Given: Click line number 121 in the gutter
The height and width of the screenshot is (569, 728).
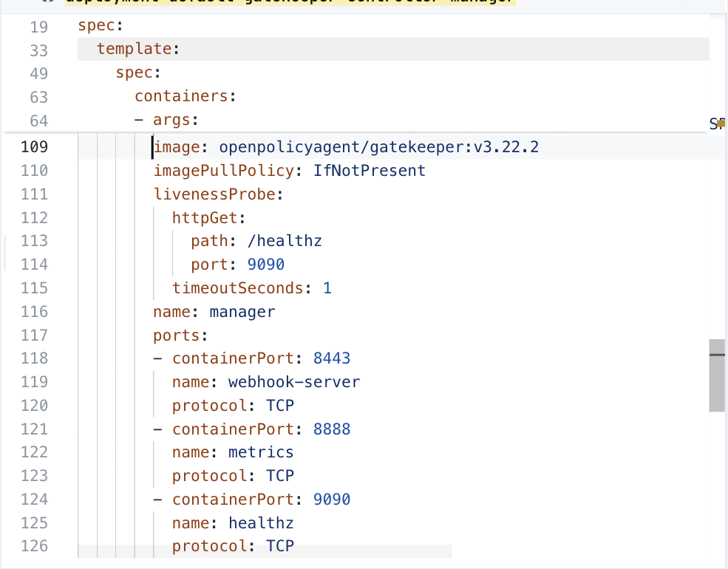Looking at the screenshot, I should click(34, 429).
